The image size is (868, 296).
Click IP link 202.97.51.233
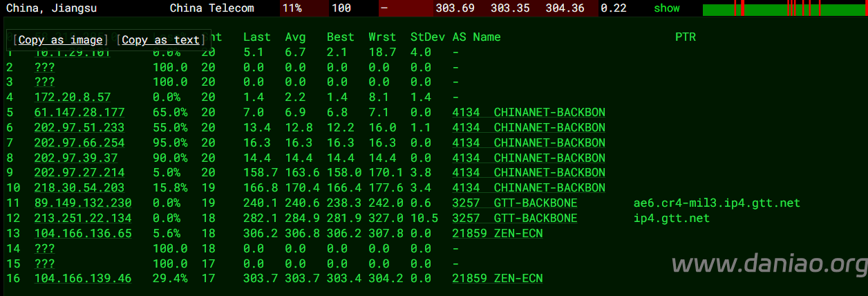[x=79, y=128]
